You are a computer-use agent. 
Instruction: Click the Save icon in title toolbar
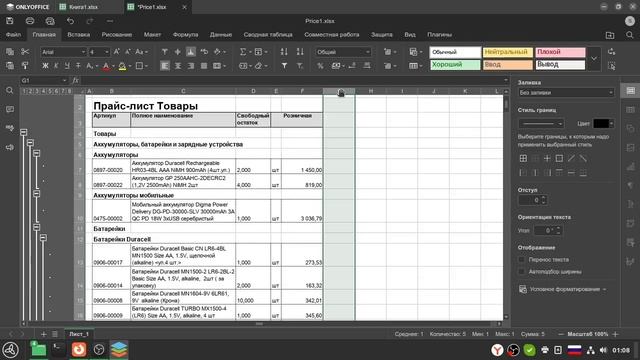[x=10, y=21]
